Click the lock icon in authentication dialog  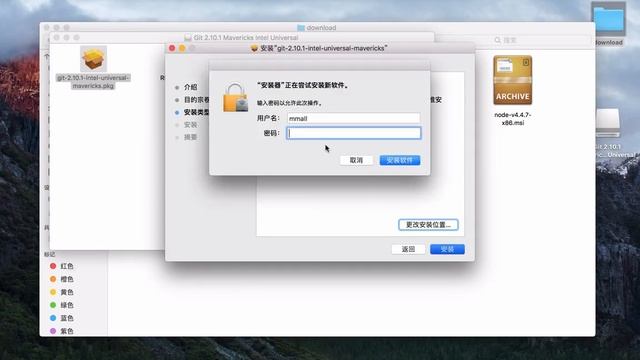pos(236,98)
